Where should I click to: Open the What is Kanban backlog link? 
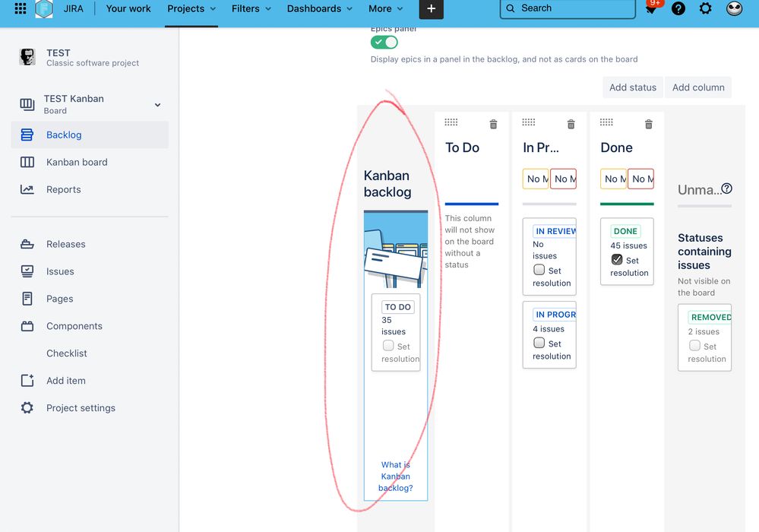(x=396, y=477)
